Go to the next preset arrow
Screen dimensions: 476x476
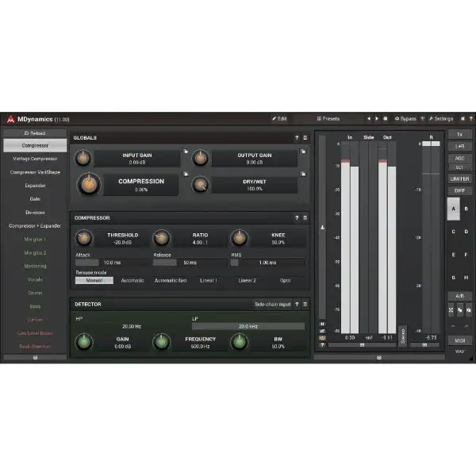coord(376,118)
